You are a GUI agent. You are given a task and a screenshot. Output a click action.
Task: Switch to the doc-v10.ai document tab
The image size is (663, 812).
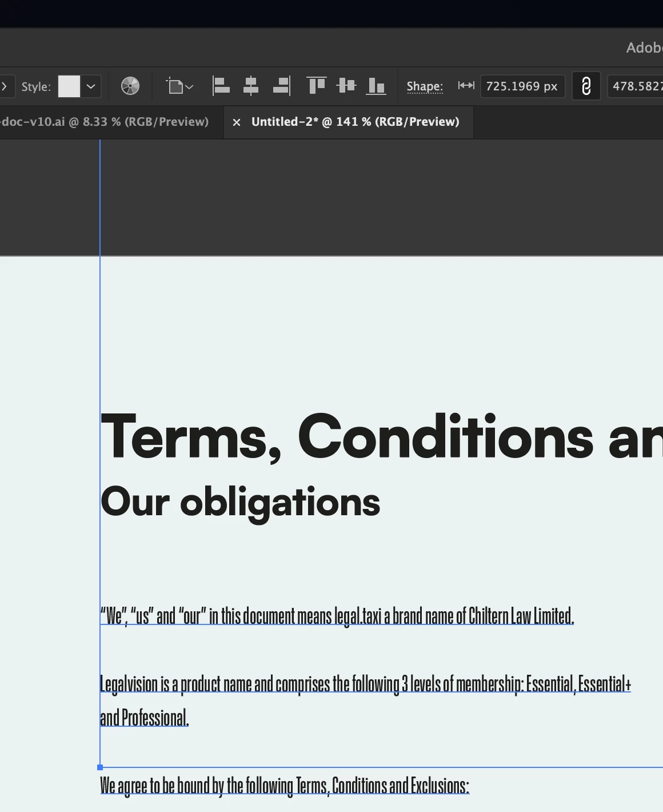click(x=105, y=122)
